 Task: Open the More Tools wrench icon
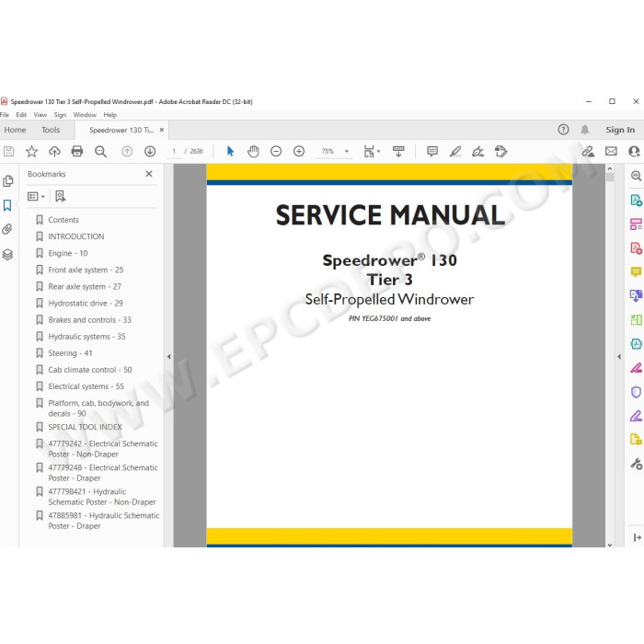tap(637, 464)
